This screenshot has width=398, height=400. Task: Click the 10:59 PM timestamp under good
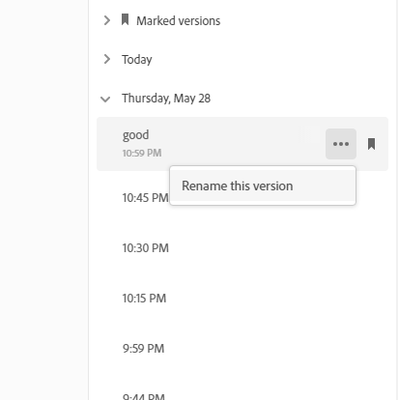click(142, 153)
